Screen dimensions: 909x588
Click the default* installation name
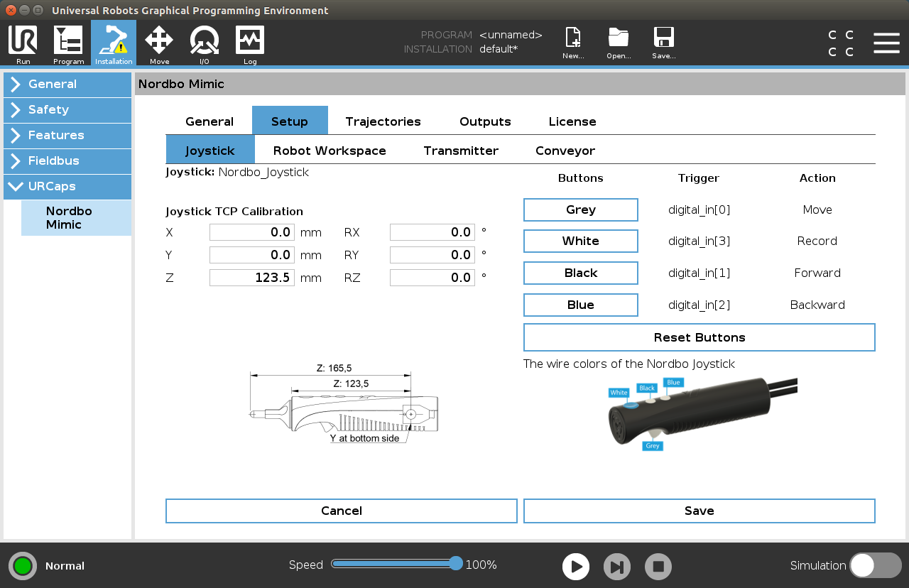click(x=499, y=49)
